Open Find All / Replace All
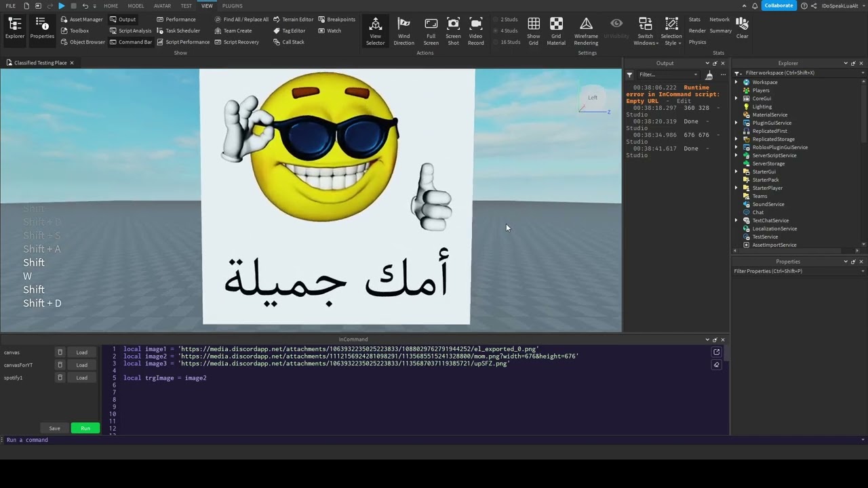 click(x=241, y=19)
